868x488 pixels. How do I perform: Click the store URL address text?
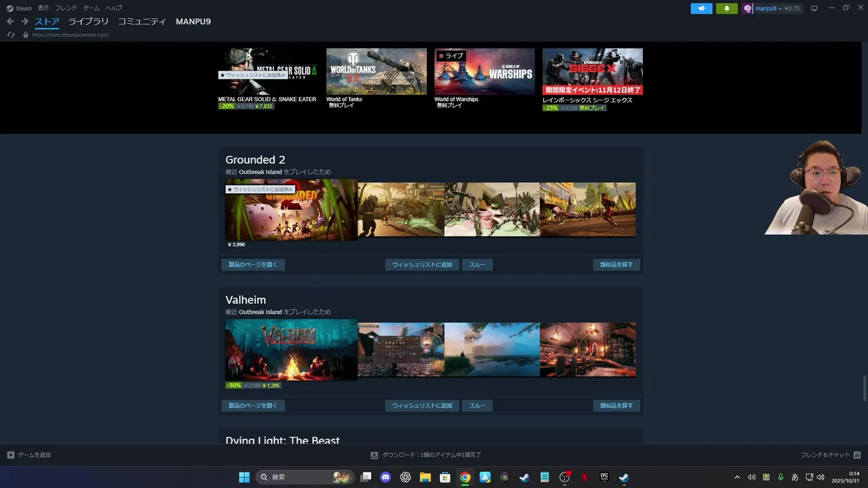point(70,35)
